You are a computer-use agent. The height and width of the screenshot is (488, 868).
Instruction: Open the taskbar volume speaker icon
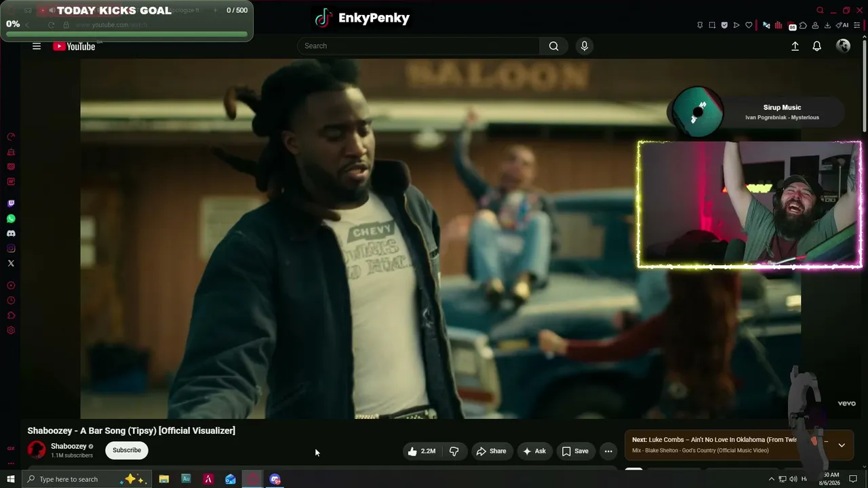tap(793, 479)
